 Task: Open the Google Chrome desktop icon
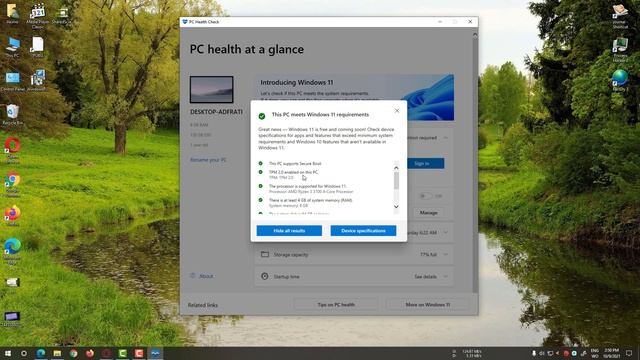pyautogui.click(x=12, y=184)
